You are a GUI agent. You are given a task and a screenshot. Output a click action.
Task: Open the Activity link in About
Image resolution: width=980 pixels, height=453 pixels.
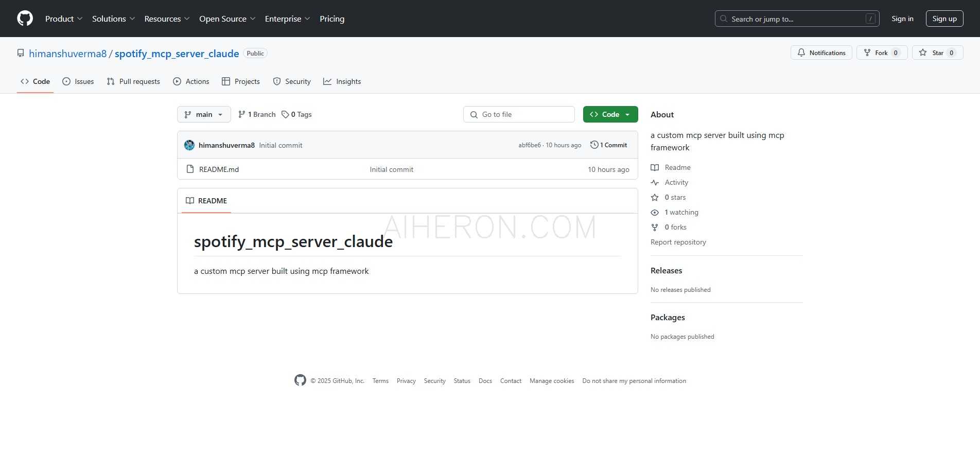tap(669, 182)
